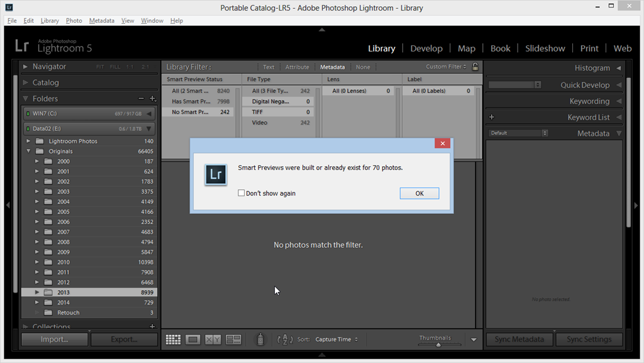Click the Import button

tap(55, 340)
